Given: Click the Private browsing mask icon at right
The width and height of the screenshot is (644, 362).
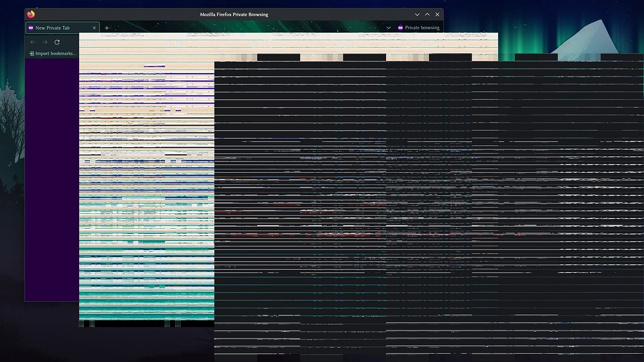Looking at the screenshot, I should click(401, 28).
